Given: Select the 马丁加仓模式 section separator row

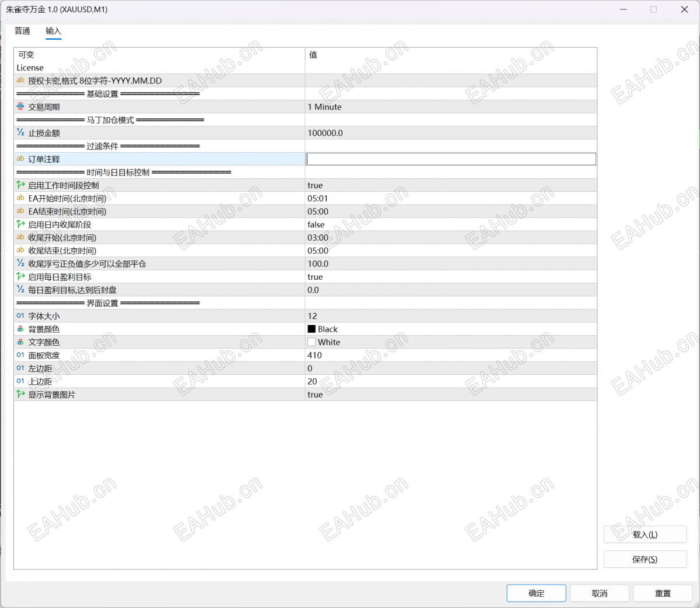Looking at the screenshot, I should click(305, 120).
